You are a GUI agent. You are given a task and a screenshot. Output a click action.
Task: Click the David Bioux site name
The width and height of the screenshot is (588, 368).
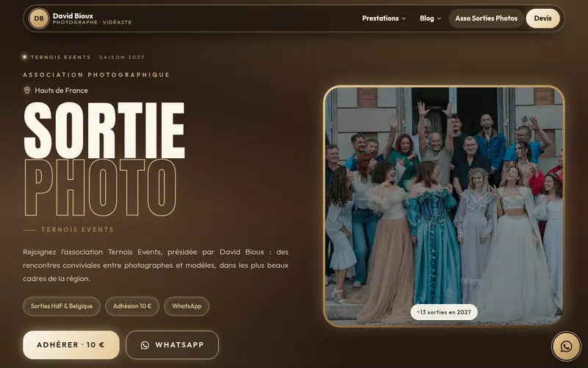(73, 15)
